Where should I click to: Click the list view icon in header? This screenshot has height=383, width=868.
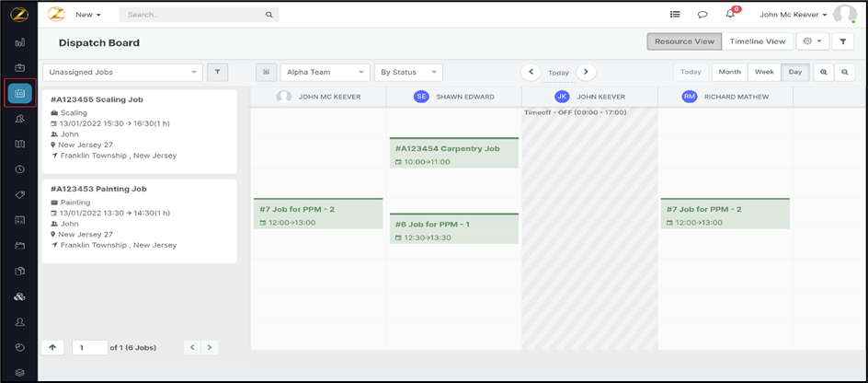(675, 15)
